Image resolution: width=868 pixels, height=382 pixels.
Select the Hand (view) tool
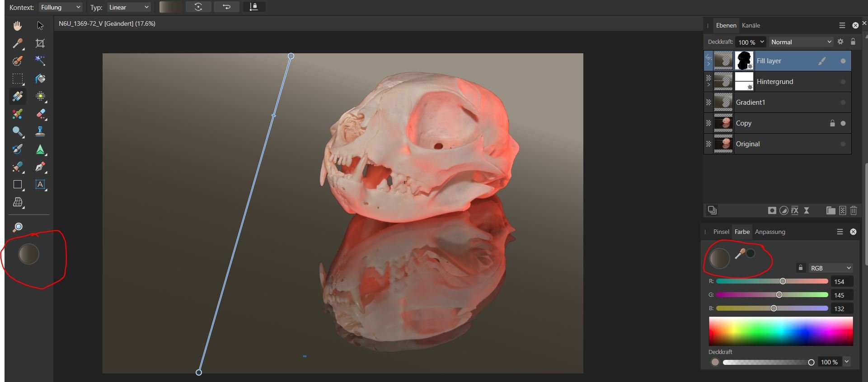tap(17, 26)
